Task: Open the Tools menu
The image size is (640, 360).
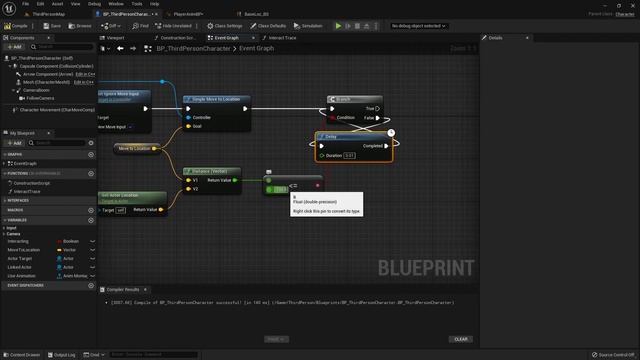Action: pyautogui.click(x=137, y=4)
